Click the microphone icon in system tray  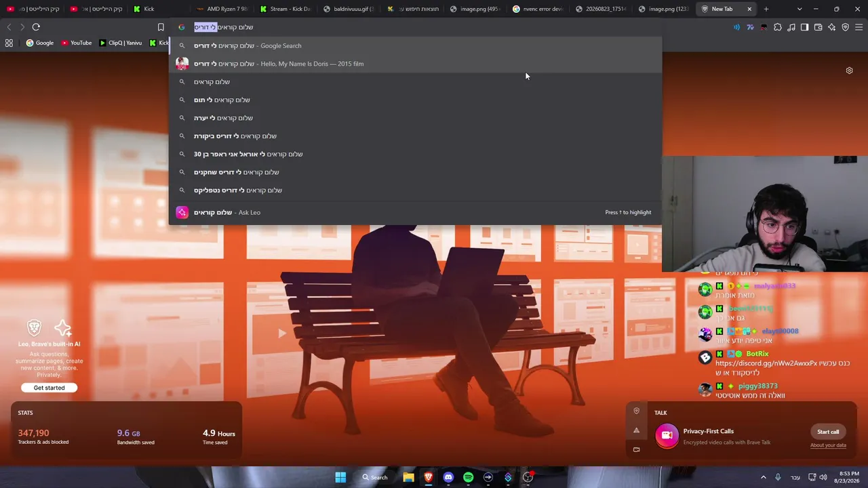point(778,477)
